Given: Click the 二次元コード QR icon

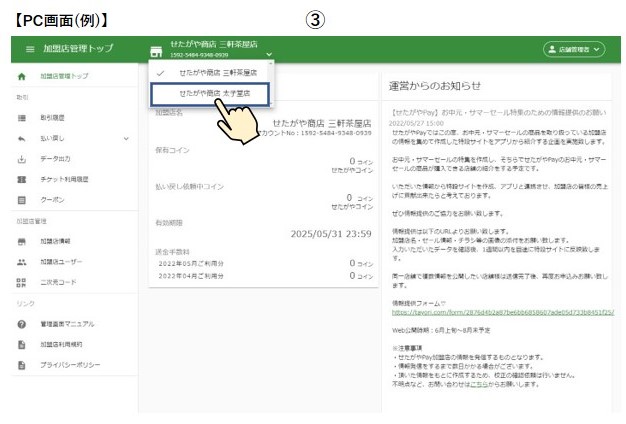Looking at the screenshot, I should tap(22, 283).
